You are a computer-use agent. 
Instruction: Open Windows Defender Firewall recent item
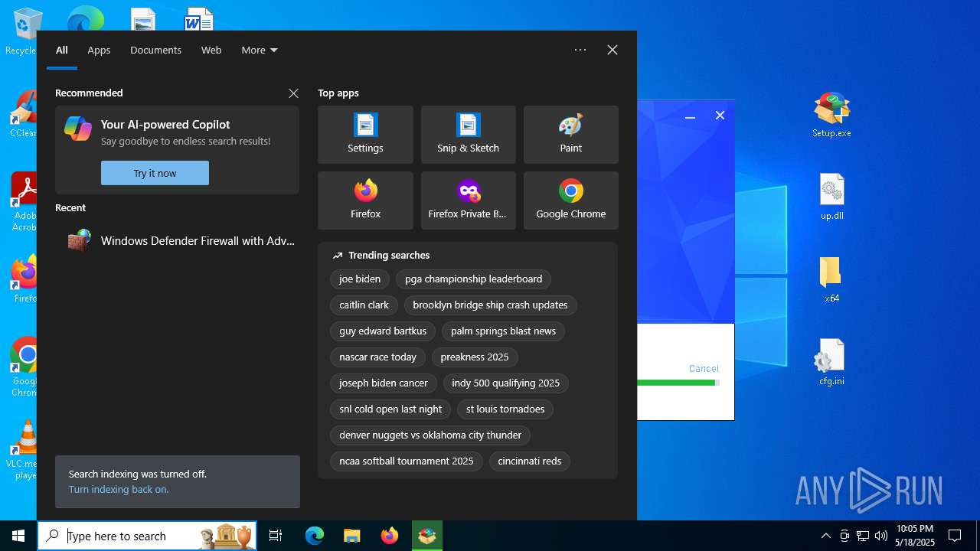[178, 241]
